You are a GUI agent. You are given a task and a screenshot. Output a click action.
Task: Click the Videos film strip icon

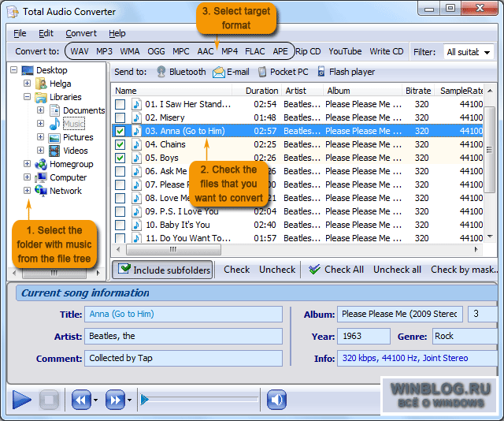pos(54,151)
